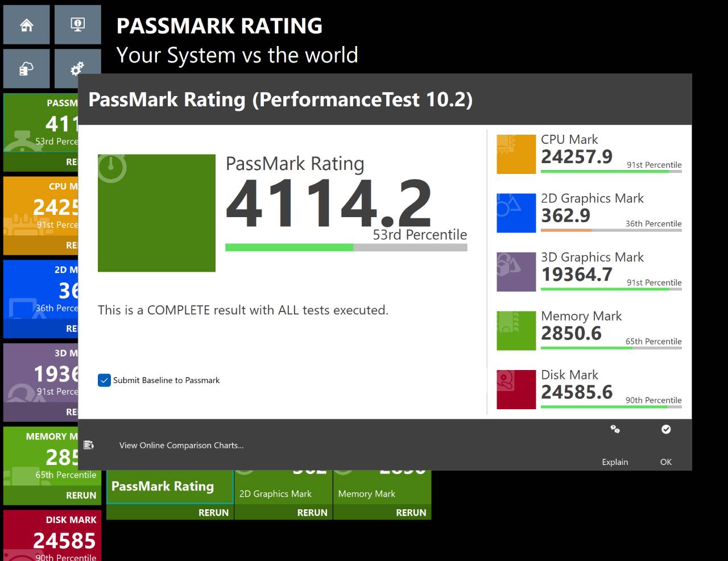Viewport: 728px width, 561px height.
Task: Select the DISK MARK sidebar tile
Action: click(52, 535)
